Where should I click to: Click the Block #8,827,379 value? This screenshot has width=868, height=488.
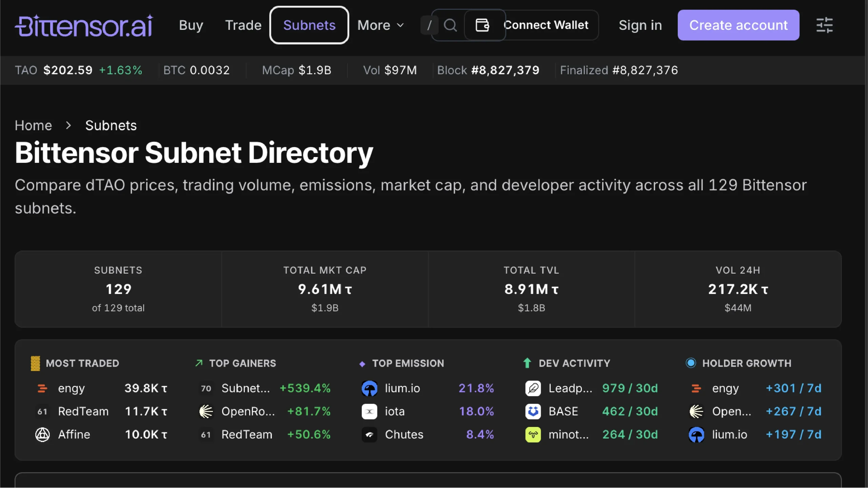[x=505, y=70]
